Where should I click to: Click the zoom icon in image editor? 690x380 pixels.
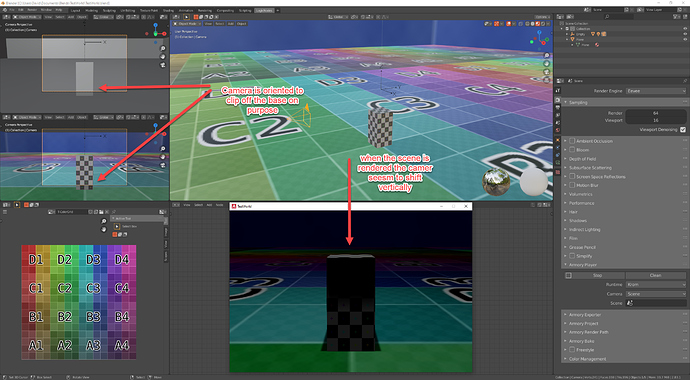click(104, 221)
